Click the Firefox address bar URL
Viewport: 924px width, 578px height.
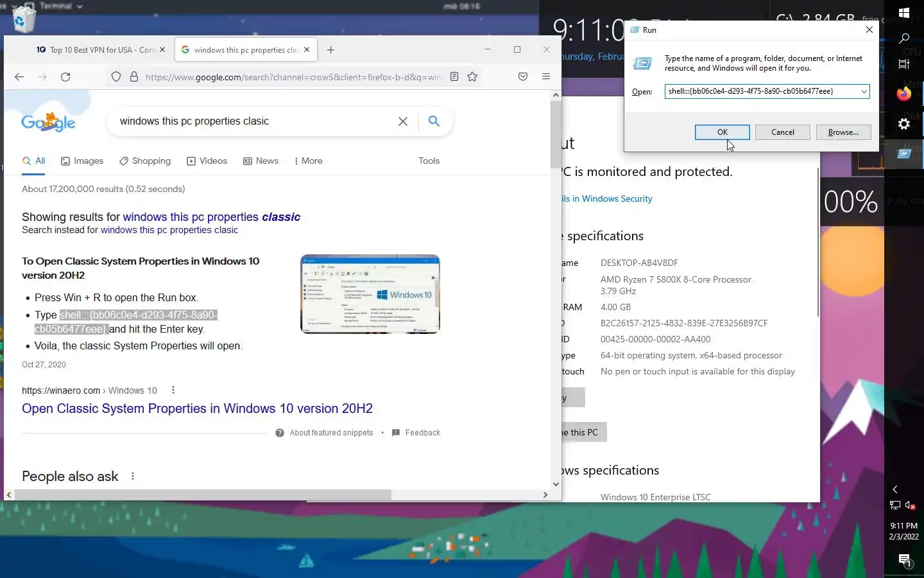[293, 77]
